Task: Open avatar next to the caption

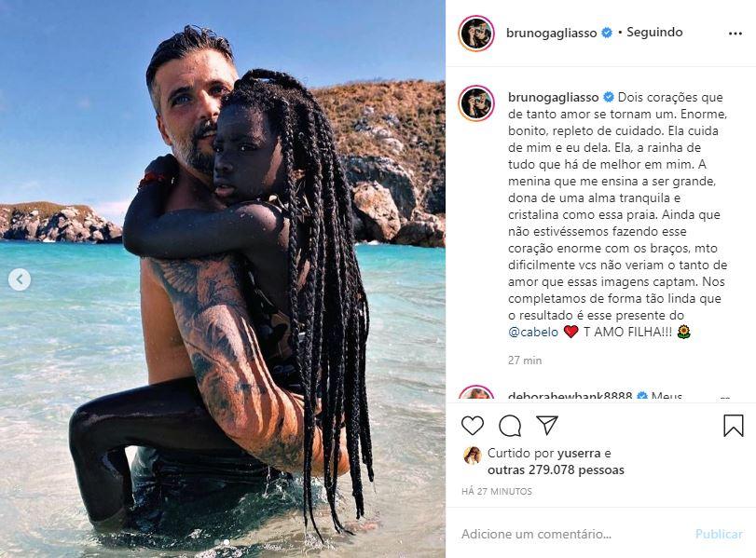Action: tap(476, 103)
